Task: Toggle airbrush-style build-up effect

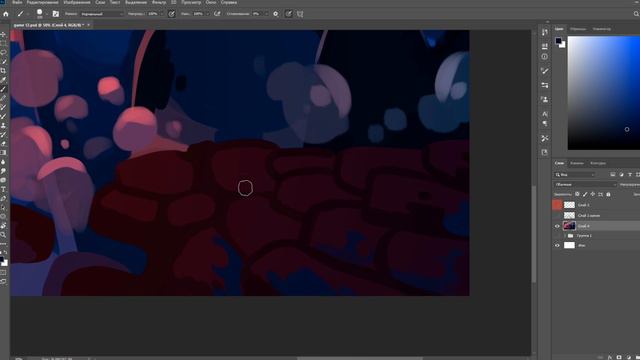Action: point(217,14)
